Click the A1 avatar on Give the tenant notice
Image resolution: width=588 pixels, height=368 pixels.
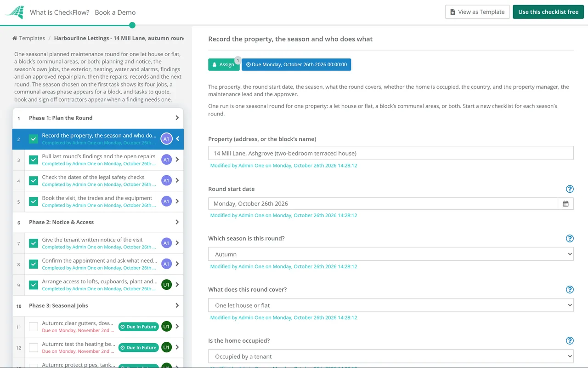click(166, 243)
